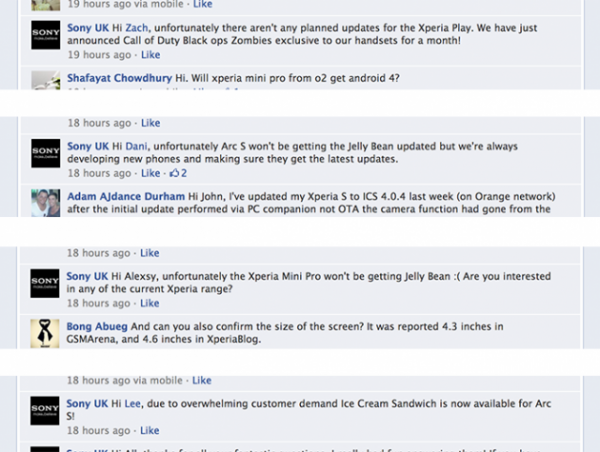Image resolution: width=600 pixels, height=452 pixels.
Task: Click the Sony logo avatar beside the Dani reply
Action: tap(46, 154)
